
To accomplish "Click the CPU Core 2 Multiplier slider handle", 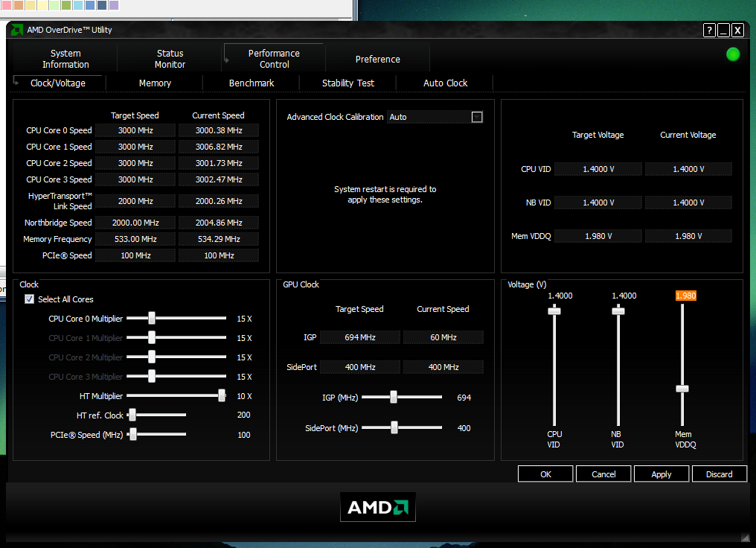I will pos(152,357).
